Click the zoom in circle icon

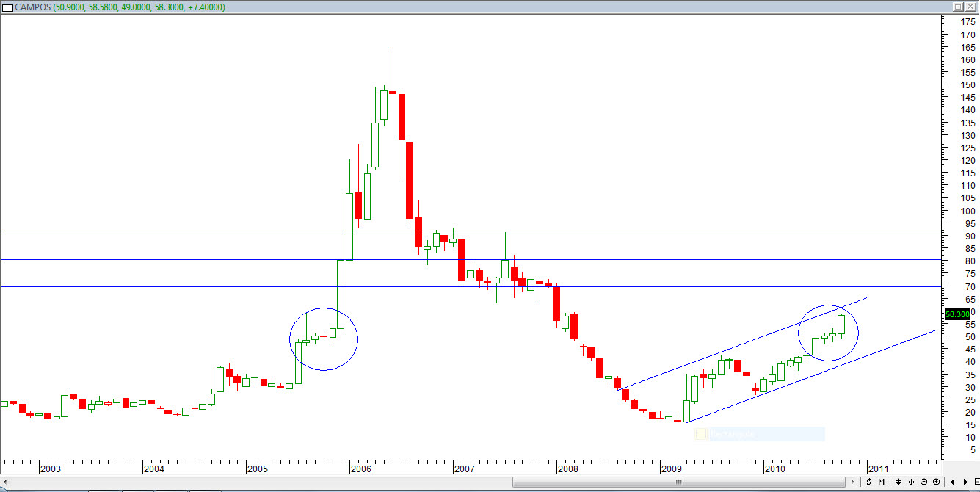(936, 482)
